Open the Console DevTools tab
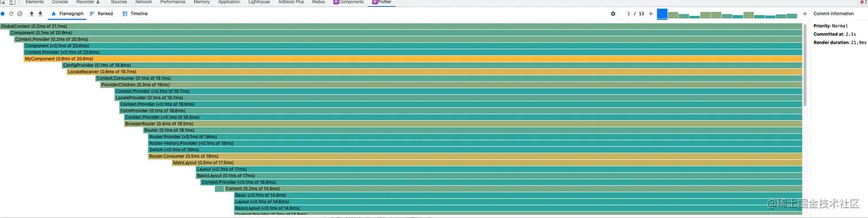 pos(60,2)
